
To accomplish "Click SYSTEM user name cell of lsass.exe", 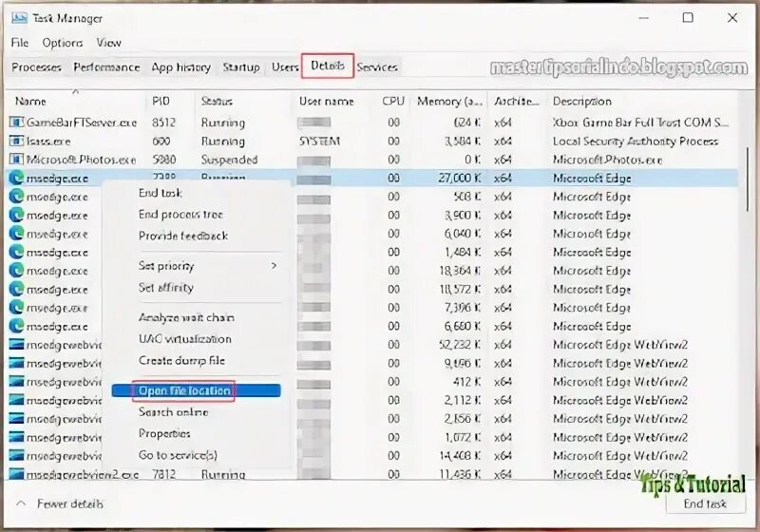I will [x=319, y=141].
